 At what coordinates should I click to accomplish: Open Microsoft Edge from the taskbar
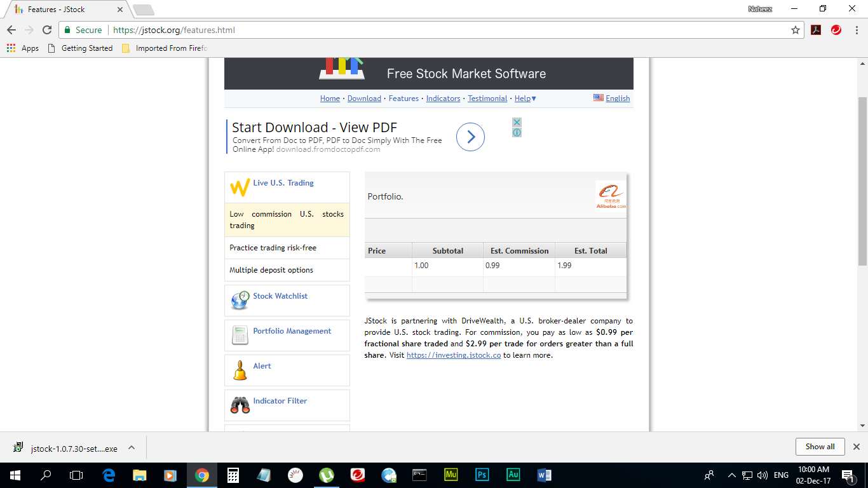(109, 475)
